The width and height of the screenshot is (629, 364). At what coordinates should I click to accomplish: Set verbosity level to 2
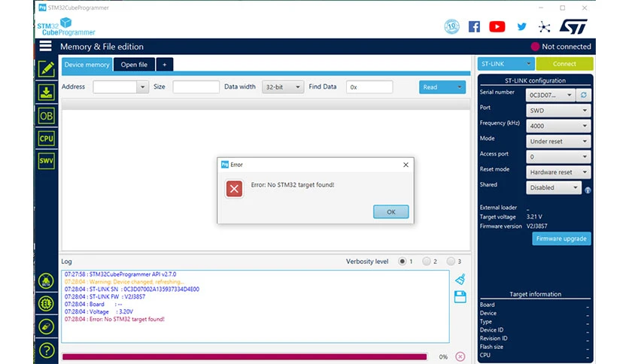tap(427, 262)
